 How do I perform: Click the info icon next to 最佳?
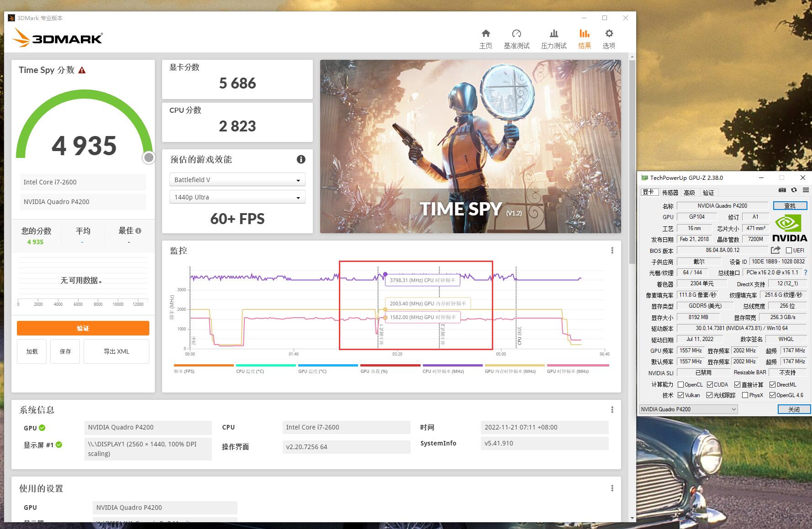[138, 231]
